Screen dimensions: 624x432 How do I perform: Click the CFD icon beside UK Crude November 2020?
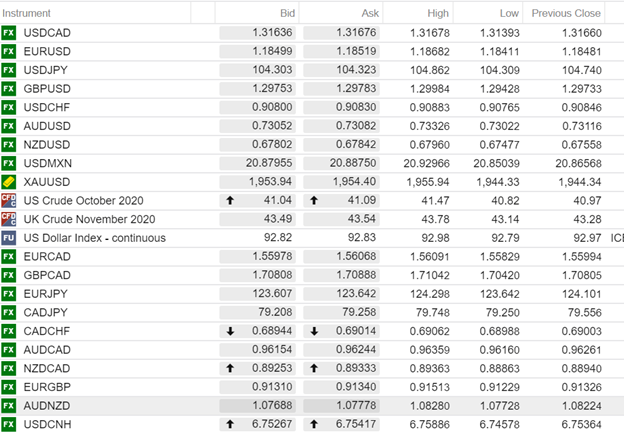9,219
